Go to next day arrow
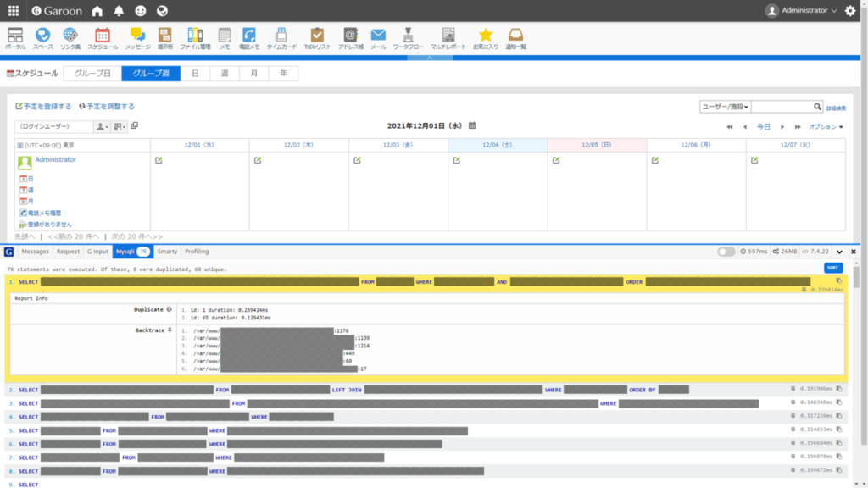868x488 pixels. tap(782, 127)
